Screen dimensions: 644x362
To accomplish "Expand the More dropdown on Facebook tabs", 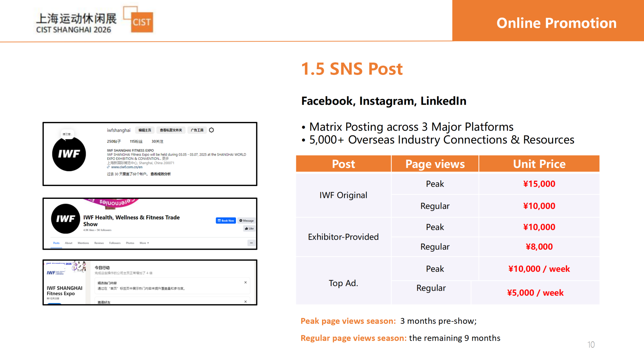I will 144,243.
